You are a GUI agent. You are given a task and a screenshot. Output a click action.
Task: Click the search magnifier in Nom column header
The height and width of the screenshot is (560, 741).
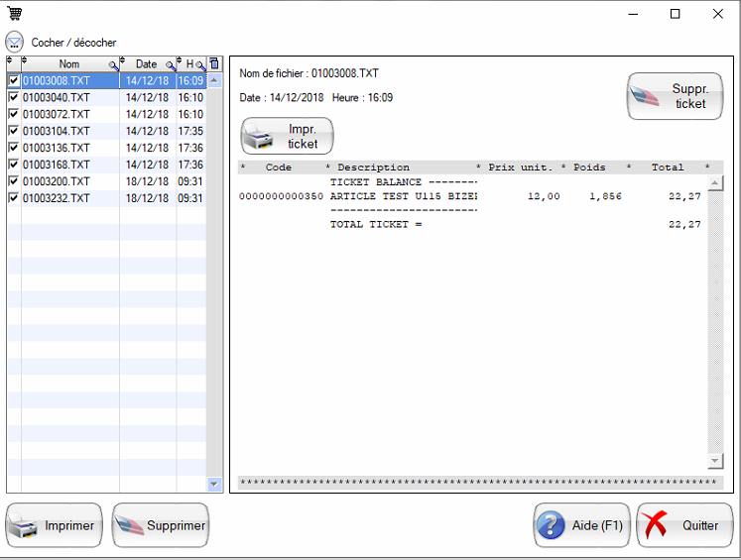(x=113, y=65)
